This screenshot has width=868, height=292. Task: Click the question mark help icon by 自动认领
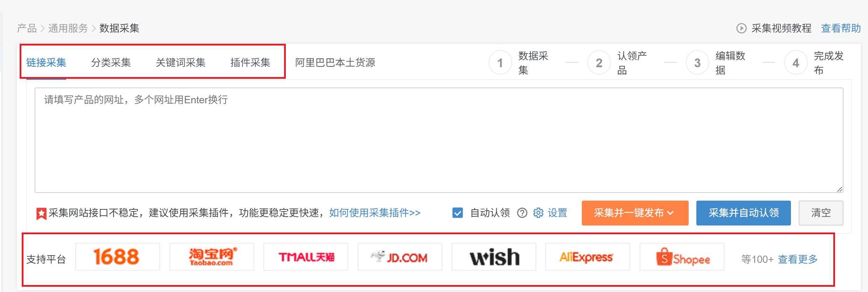point(522,213)
